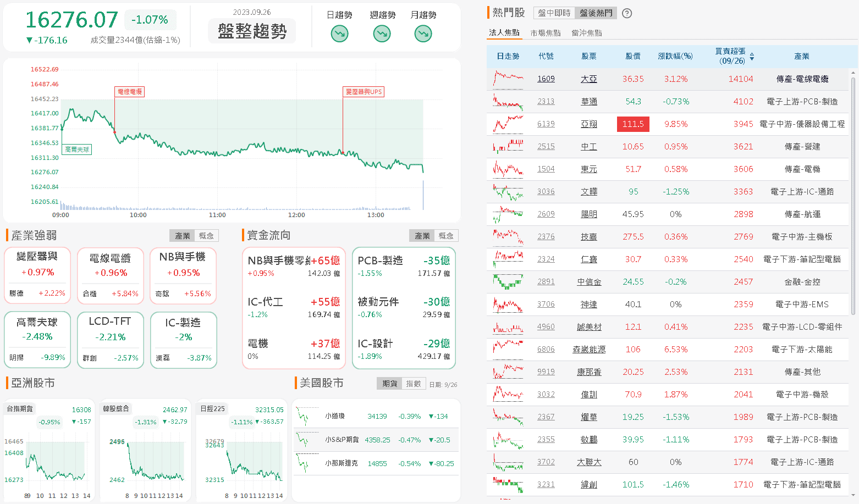This screenshot has width=859, height=504.
Task: Select the 法人焦點 tab
Action: coord(504,32)
